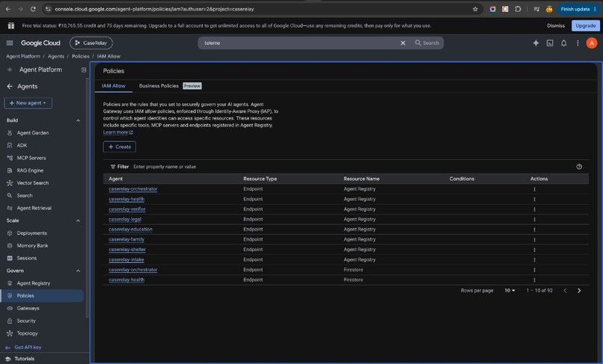
Task: Open the notifications bell
Action: 564,43
